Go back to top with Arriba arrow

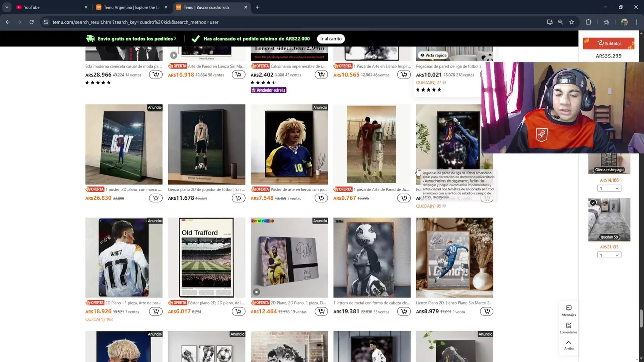pos(569,345)
